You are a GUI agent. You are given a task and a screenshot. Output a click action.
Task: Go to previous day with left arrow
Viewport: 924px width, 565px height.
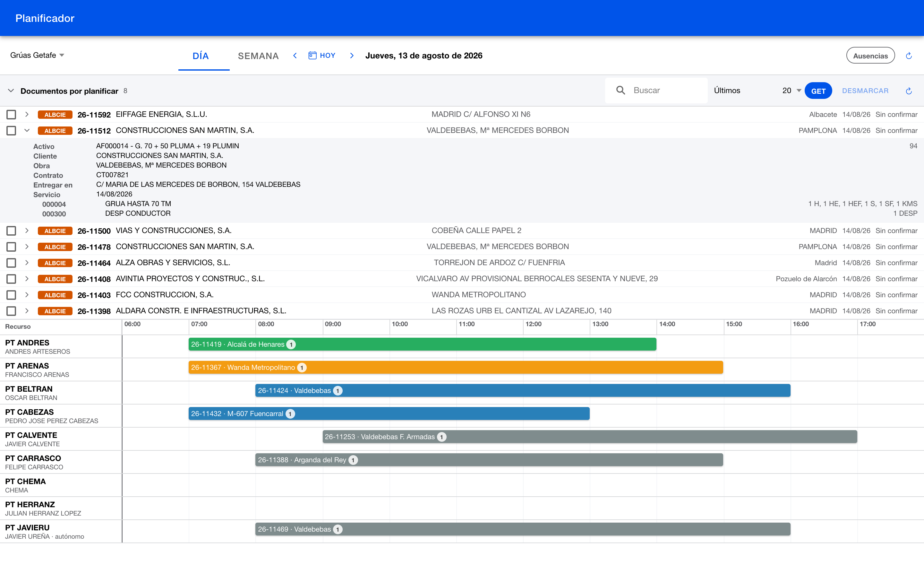(x=295, y=56)
